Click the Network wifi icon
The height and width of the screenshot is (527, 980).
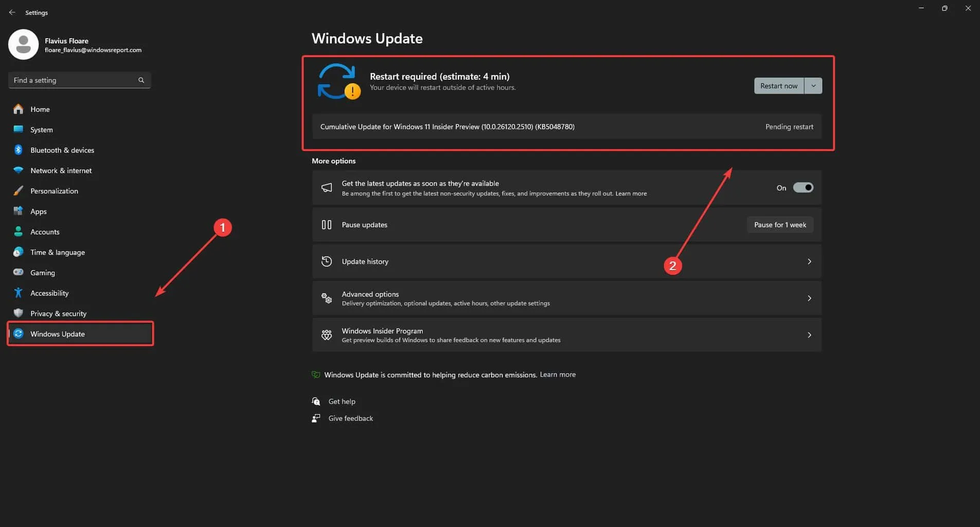19,170
